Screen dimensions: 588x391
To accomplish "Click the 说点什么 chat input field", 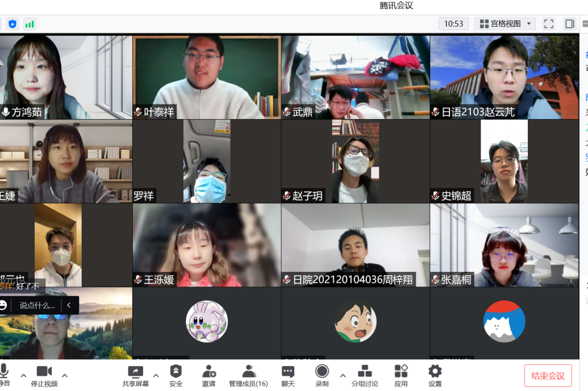I will pos(37,305).
